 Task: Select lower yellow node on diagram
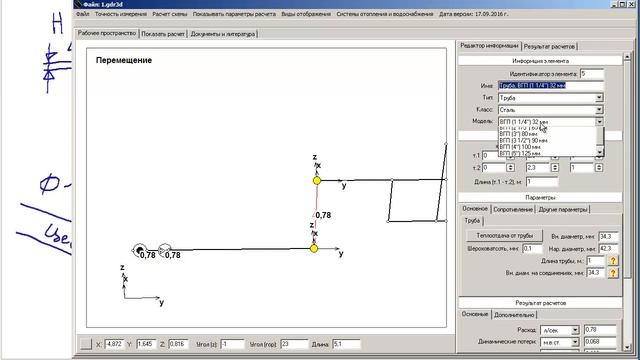click(314, 249)
